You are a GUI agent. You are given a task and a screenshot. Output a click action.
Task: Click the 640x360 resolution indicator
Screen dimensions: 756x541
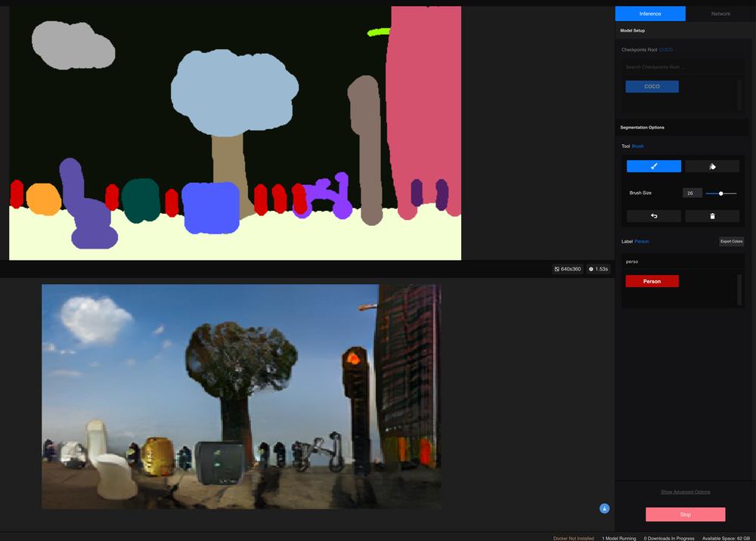pyautogui.click(x=568, y=269)
